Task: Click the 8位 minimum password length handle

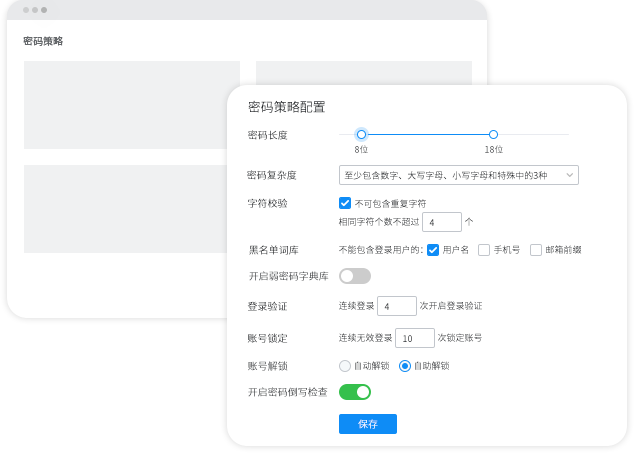Action: click(361, 134)
